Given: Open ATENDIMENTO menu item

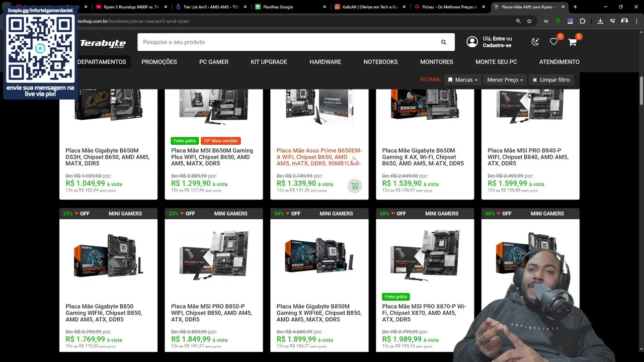Looking at the screenshot, I should (x=559, y=62).
